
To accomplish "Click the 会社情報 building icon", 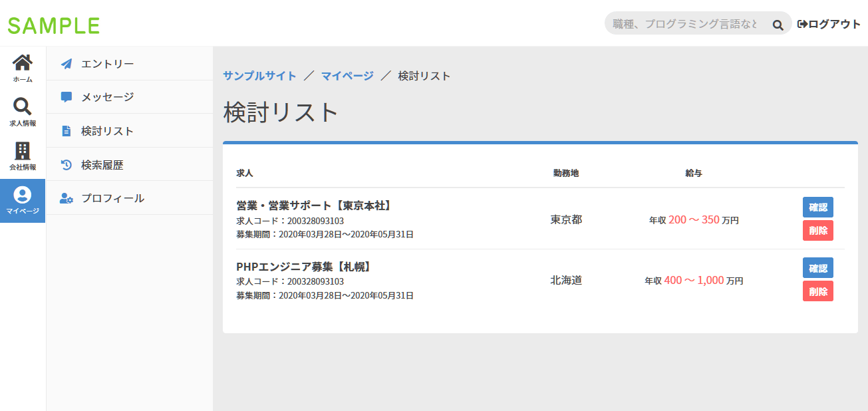I will pyautogui.click(x=23, y=152).
